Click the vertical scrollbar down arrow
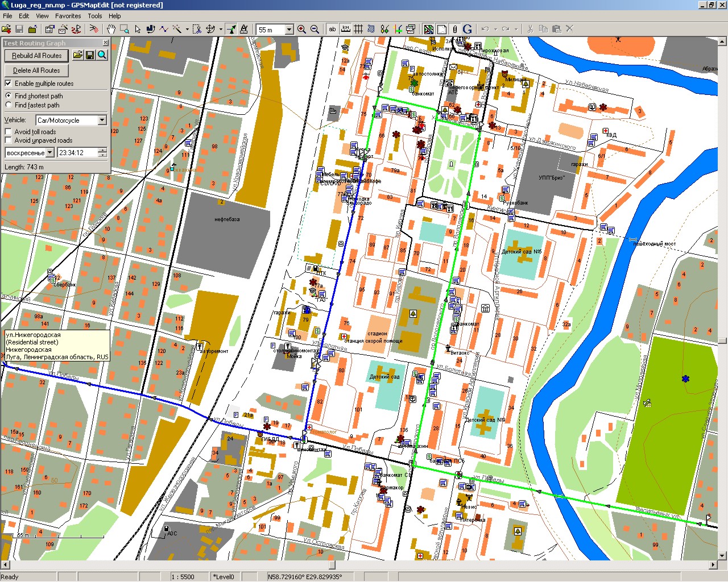This screenshot has width=728, height=582. (722, 556)
